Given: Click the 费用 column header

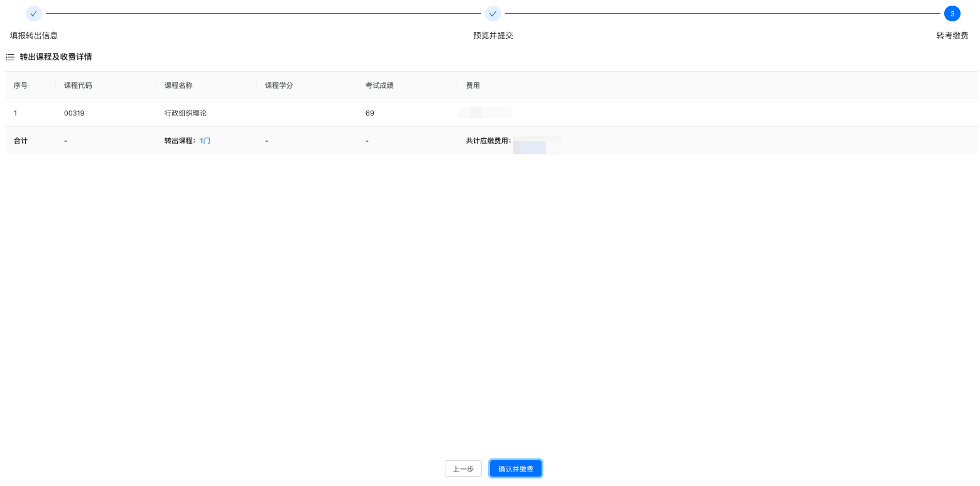Looking at the screenshot, I should tap(472, 85).
